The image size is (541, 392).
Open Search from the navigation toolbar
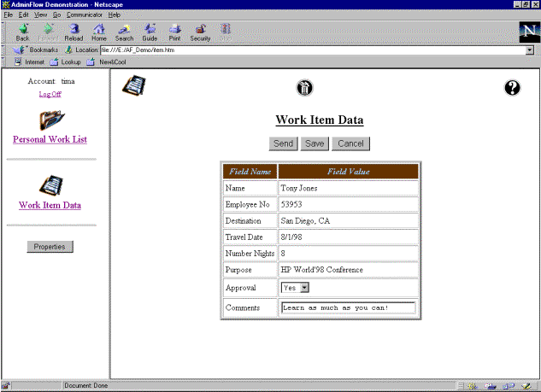tap(125, 32)
